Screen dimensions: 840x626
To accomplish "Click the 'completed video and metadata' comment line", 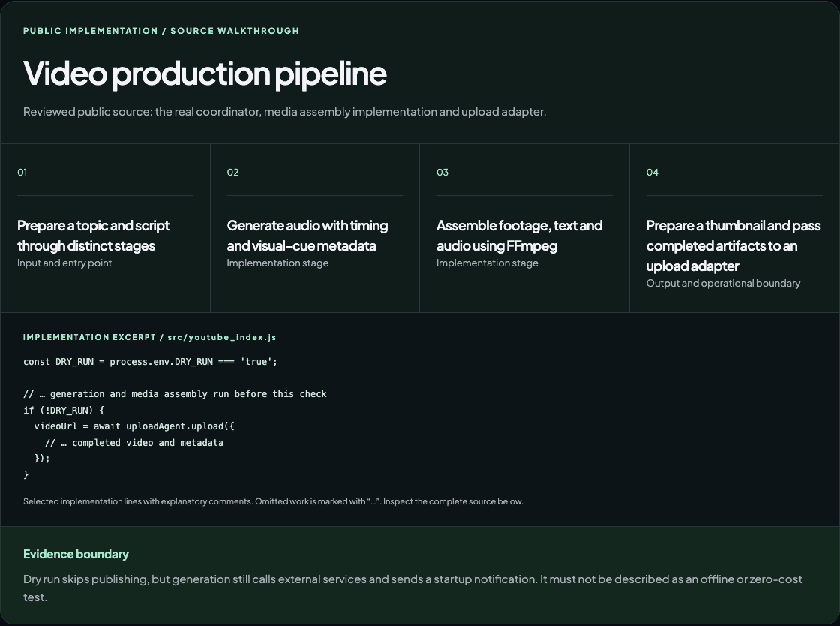I will 134,443.
